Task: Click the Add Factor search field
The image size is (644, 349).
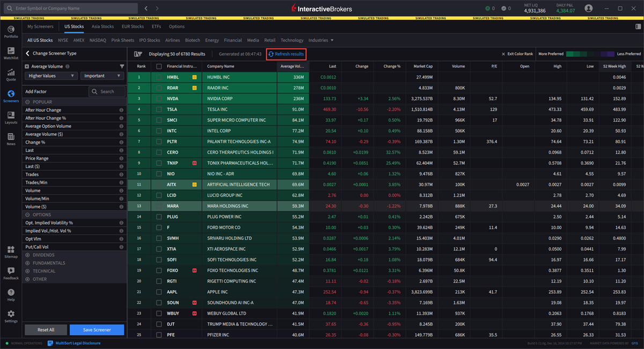Action: tap(106, 92)
